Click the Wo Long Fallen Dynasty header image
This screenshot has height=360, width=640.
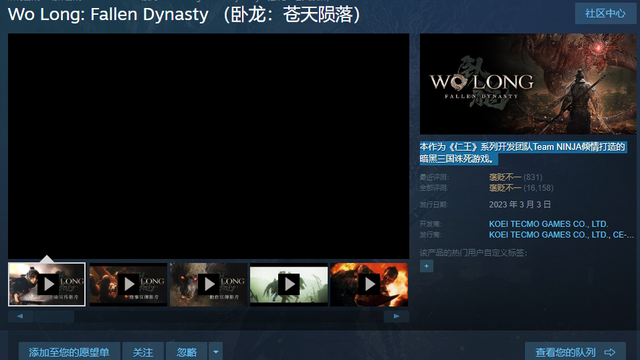point(528,84)
